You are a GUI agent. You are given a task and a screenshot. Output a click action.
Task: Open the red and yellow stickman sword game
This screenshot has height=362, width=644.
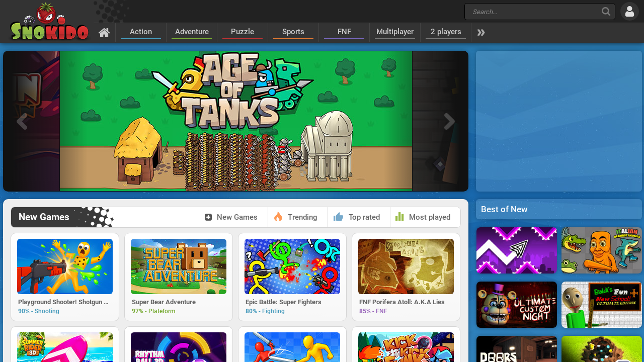click(x=292, y=347)
